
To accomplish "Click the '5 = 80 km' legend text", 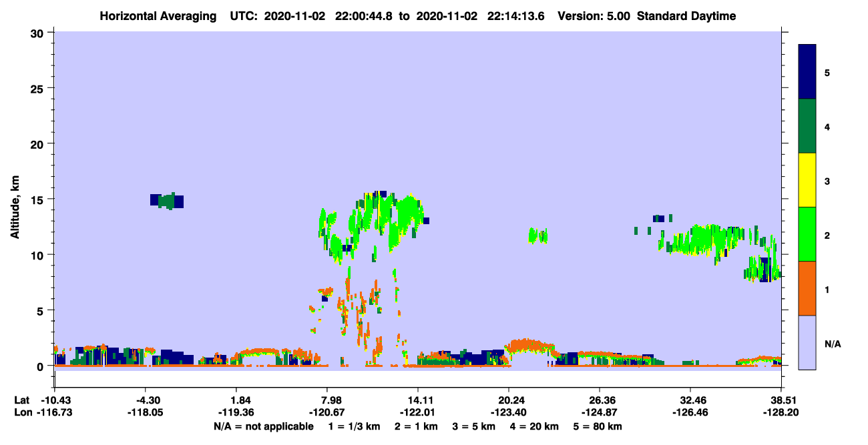I will pos(598,426).
